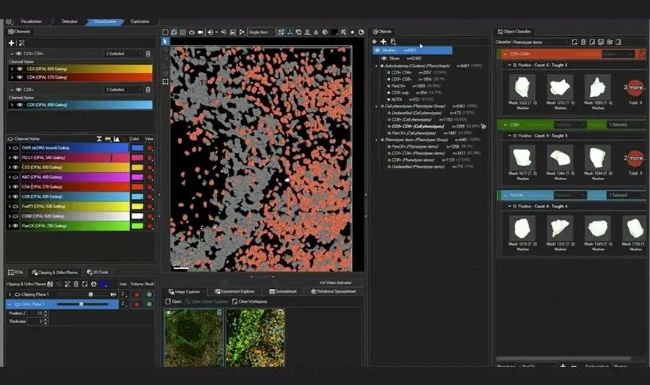Click the camera snapshot icon in viewer toolbar

click(201, 32)
